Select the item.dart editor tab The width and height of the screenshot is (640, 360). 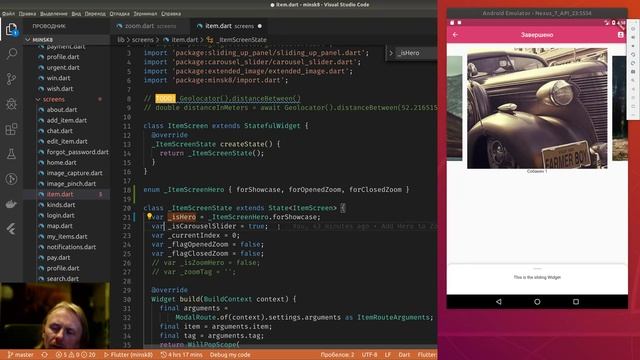[x=230, y=26]
